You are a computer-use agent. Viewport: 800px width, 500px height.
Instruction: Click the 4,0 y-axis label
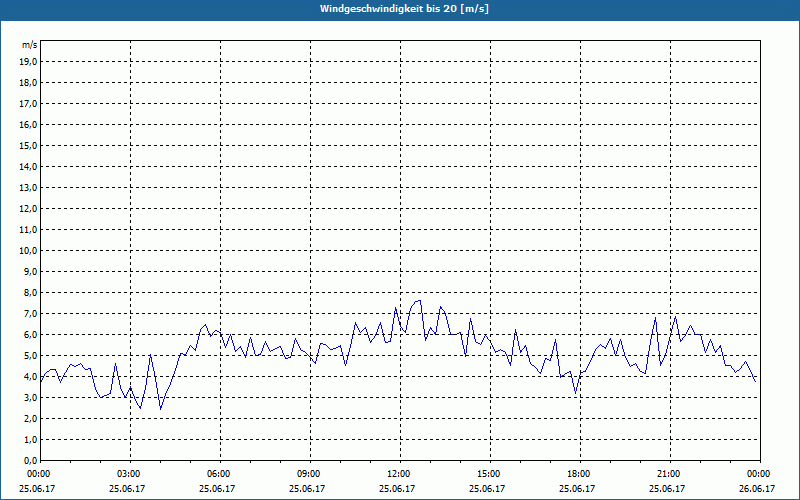click(31, 377)
